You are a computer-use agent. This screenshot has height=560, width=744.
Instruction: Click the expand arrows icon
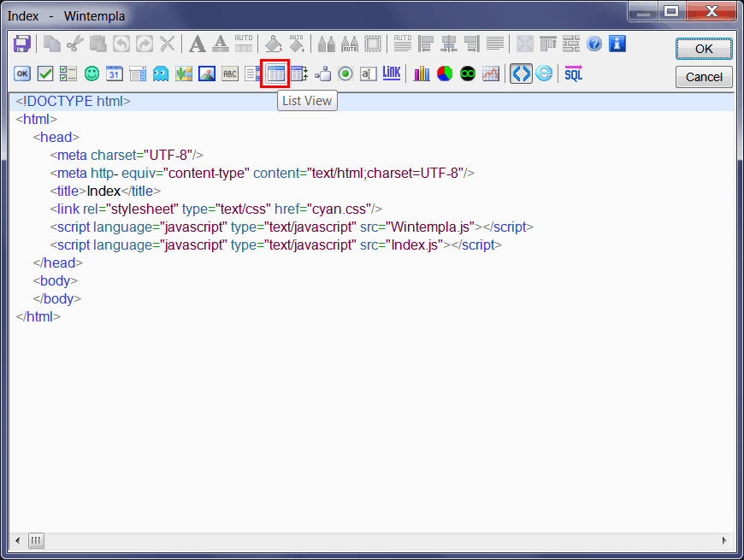point(525,44)
